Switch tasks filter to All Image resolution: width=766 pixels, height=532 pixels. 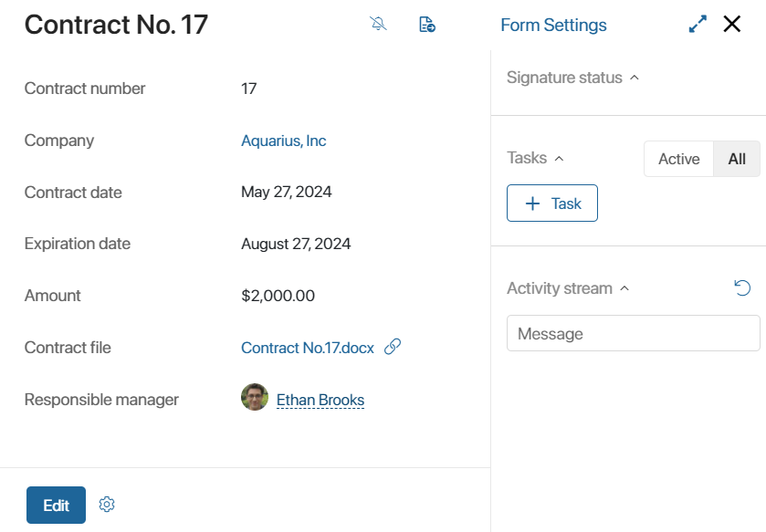pos(737,159)
